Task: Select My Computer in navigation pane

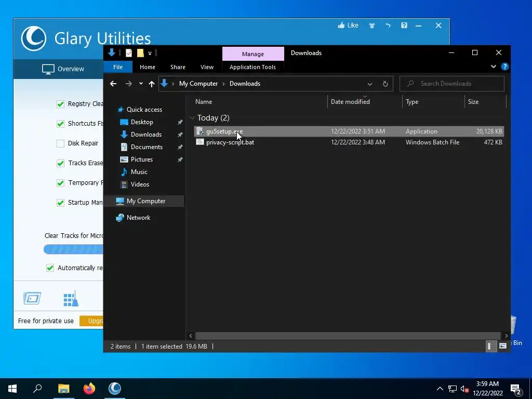Action: 146,201
